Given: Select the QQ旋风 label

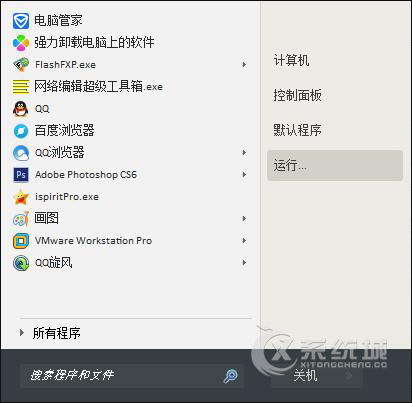Looking at the screenshot, I should coord(54,263).
